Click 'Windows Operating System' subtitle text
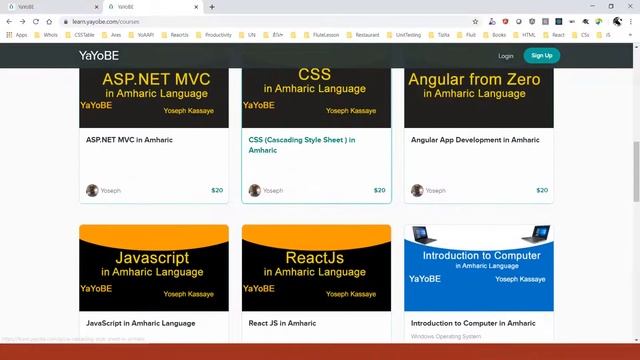Viewport: 640px width, 360px height. [446, 337]
